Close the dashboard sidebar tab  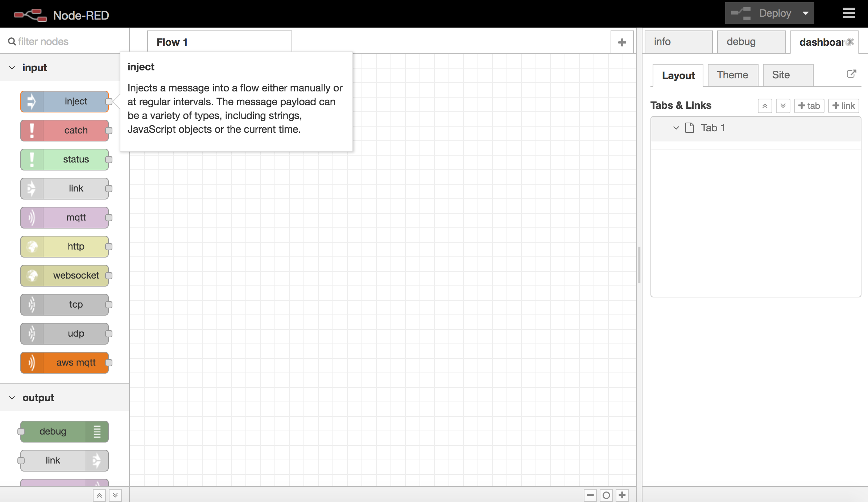click(x=850, y=42)
